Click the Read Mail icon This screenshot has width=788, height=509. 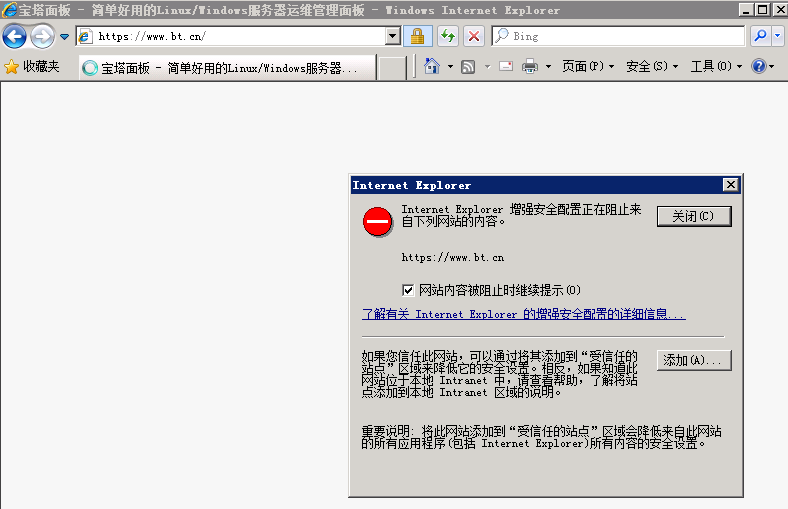506,66
